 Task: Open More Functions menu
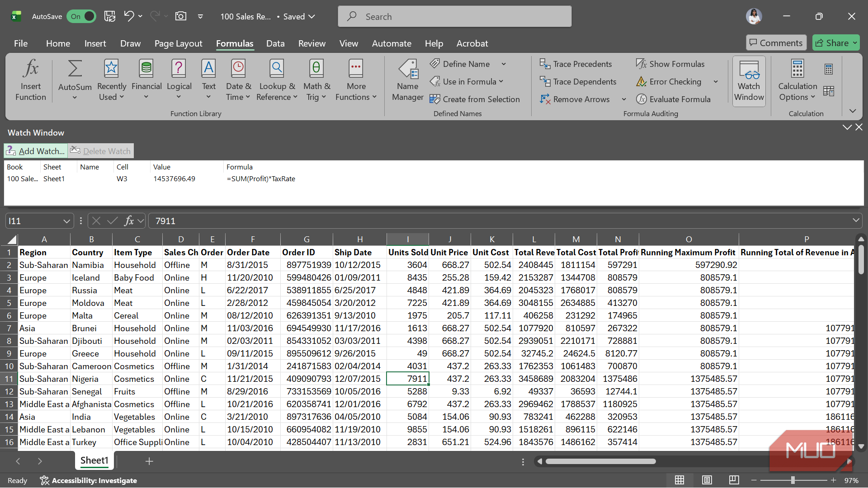tap(356, 80)
